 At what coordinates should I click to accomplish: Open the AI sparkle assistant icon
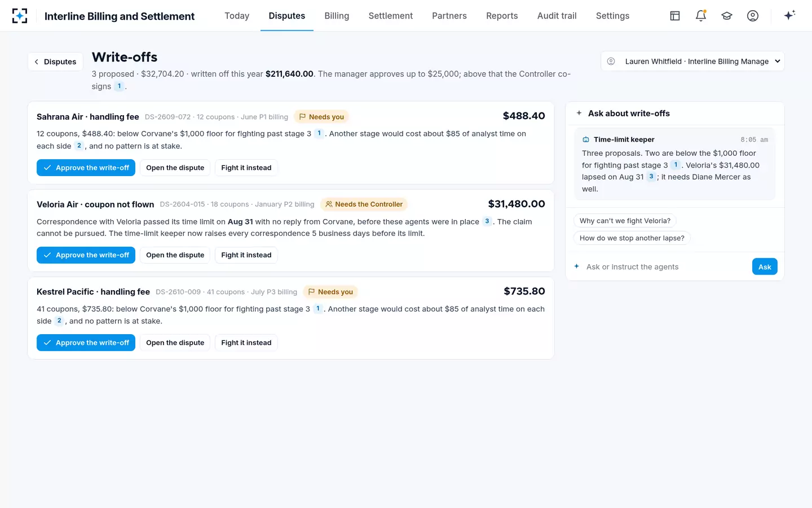(789, 15)
